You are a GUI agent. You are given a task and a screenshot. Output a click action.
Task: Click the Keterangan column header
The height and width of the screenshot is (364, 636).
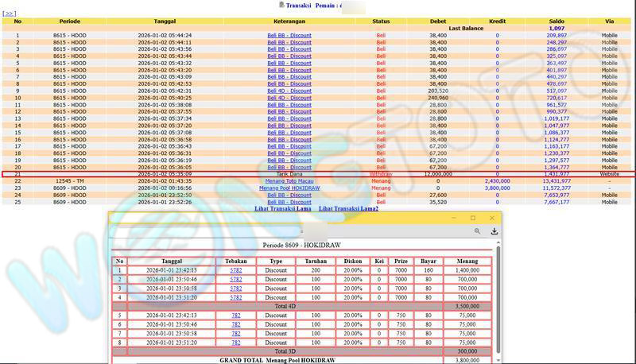coord(289,21)
